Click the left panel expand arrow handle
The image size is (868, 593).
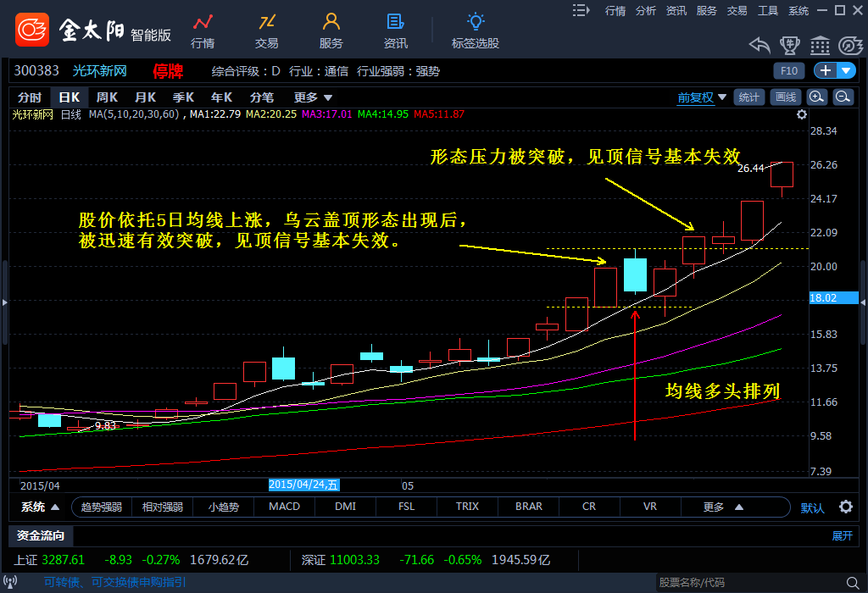(x=4, y=302)
